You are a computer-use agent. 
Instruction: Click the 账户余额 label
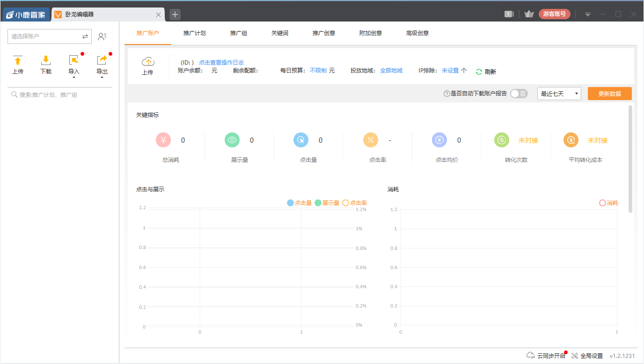pyautogui.click(x=190, y=71)
